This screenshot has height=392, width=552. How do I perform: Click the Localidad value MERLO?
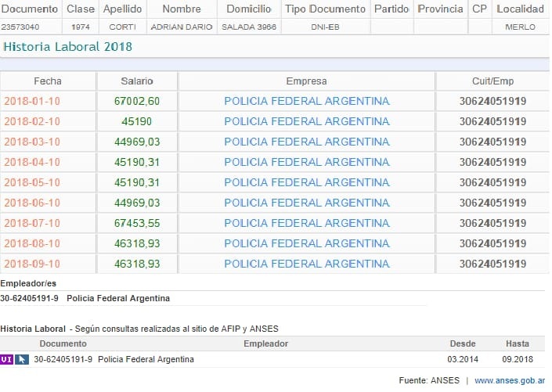pyautogui.click(x=521, y=27)
